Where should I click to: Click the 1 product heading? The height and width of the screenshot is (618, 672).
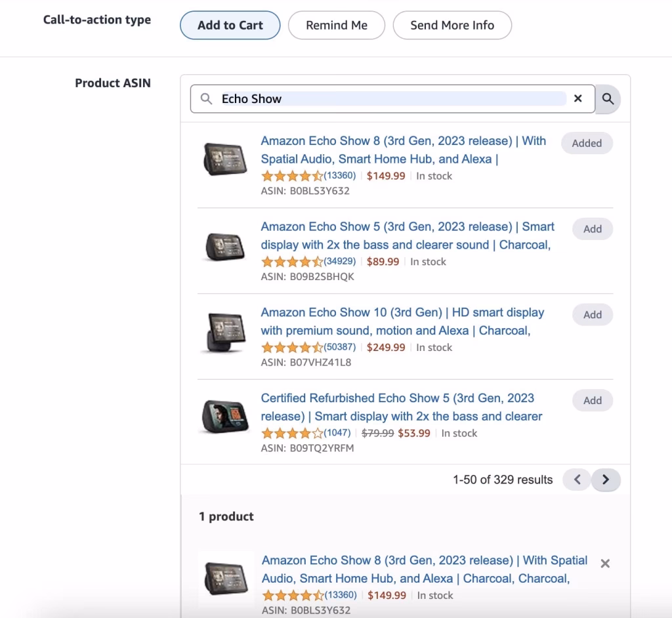click(x=226, y=516)
